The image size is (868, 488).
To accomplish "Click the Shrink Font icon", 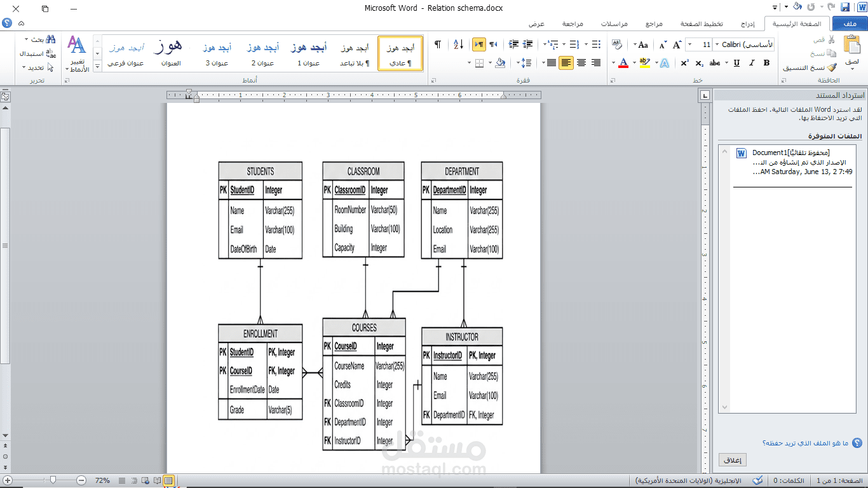I will click(663, 45).
